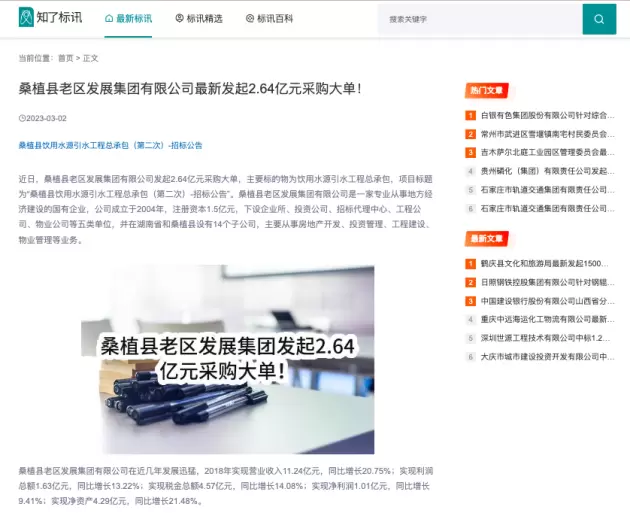The width and height of the screenshot is (630, 513).
Task: Open 常州市武进区 hot article link
Action: point(544,134)
